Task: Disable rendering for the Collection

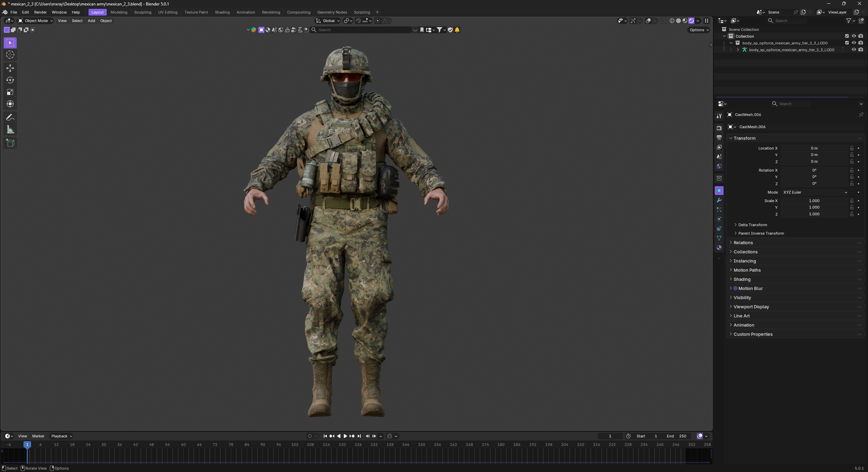Action: pyautogui.click(x=861, y=36)
